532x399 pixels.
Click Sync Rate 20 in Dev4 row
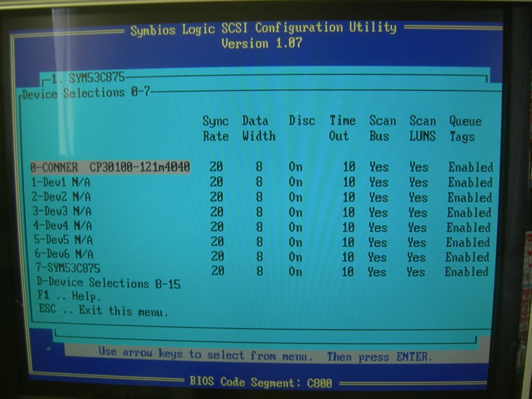[x=217, y=227]
